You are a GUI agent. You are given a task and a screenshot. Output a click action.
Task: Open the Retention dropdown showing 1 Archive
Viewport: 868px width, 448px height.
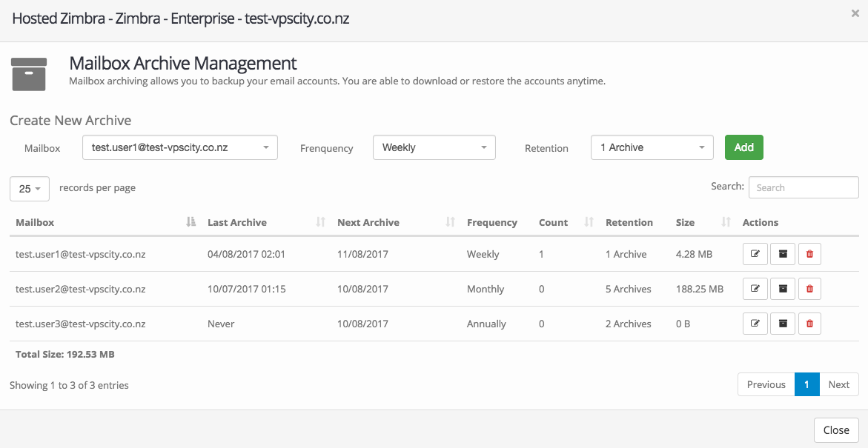coord(652,147)
